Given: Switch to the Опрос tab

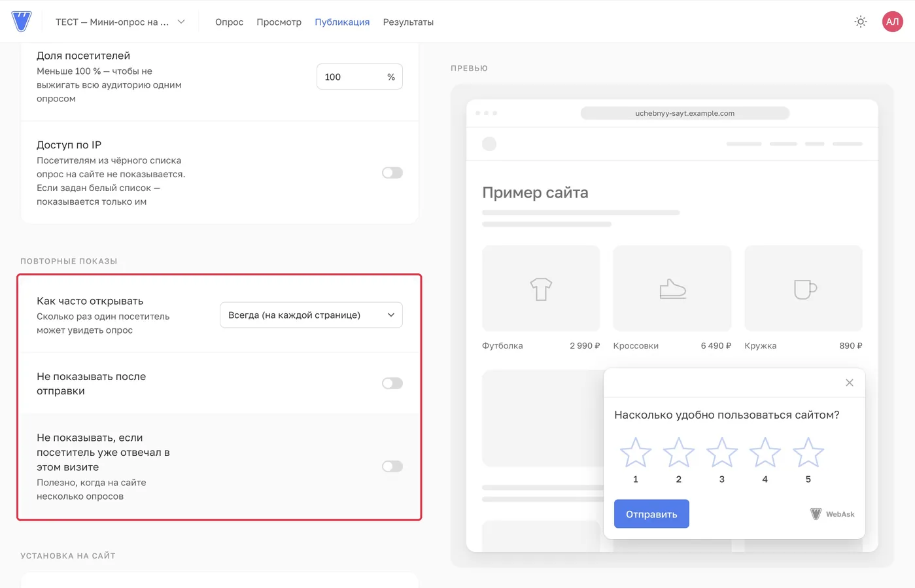Looking at the screenshot, I should point(229,22).
